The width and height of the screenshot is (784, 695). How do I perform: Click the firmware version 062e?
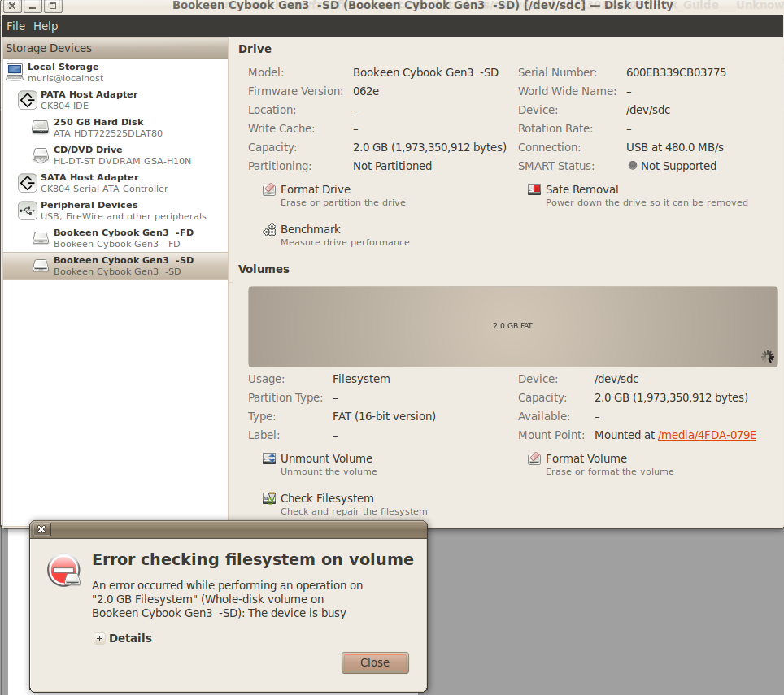[x=366, y=91]
